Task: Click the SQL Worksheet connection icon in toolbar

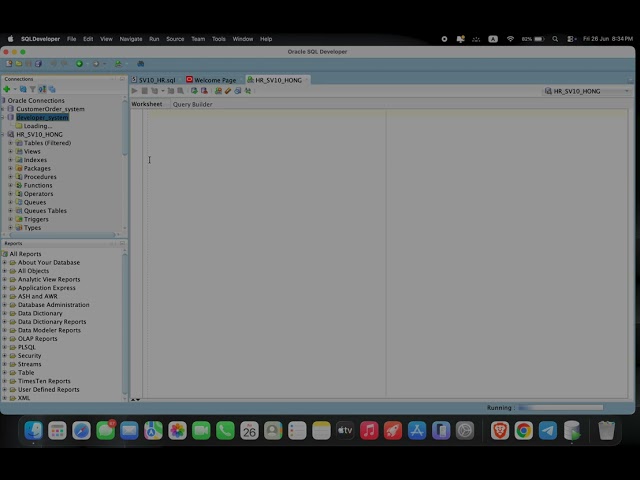Action: [118, 64]
